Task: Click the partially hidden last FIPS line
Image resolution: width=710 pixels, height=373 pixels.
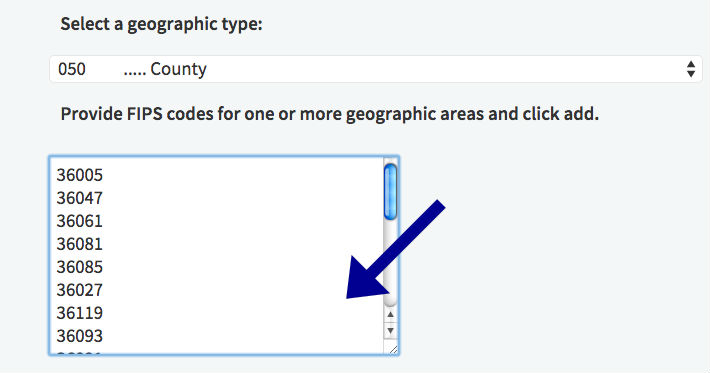Action: [80, 353]
